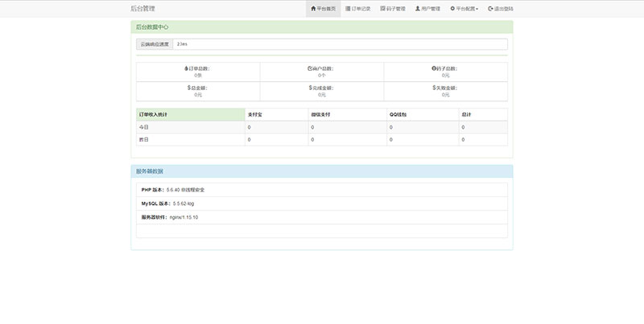The height and width of the screenshot is (324, 644).
Task: Select the 支付宝 column header
Action: pyautogui.click(x=275, y=114)
